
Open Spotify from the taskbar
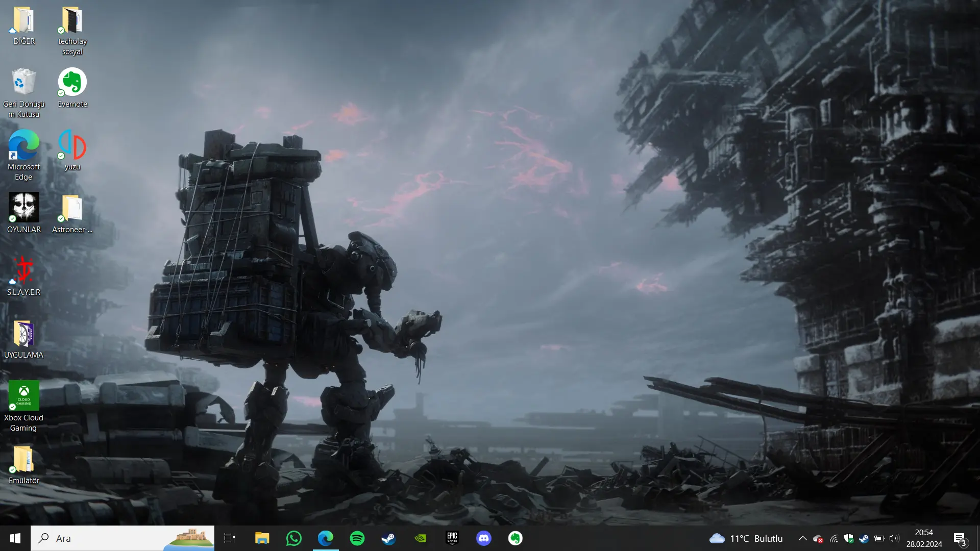[357, 538]
